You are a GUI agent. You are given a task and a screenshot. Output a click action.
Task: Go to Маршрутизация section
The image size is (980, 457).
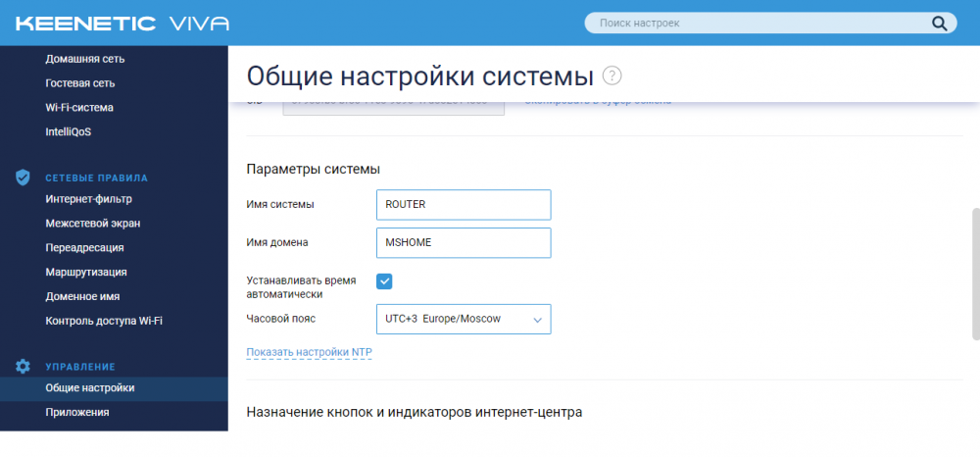click(x=86, y=272)
